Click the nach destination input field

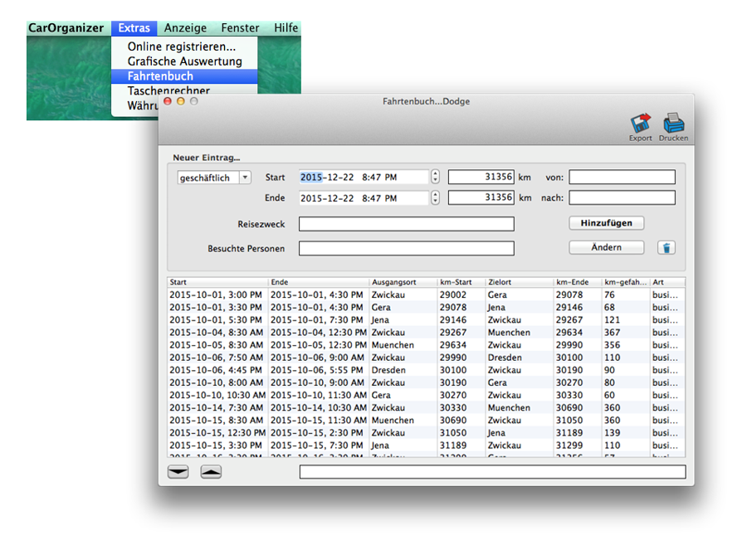point(622,198)
